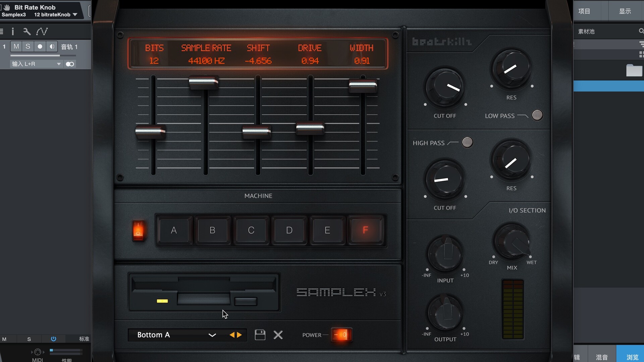Open the 12 bitrateKnob parameter dropdown
This screenshot has width=644, height=362.
click(x=75, y=15)
